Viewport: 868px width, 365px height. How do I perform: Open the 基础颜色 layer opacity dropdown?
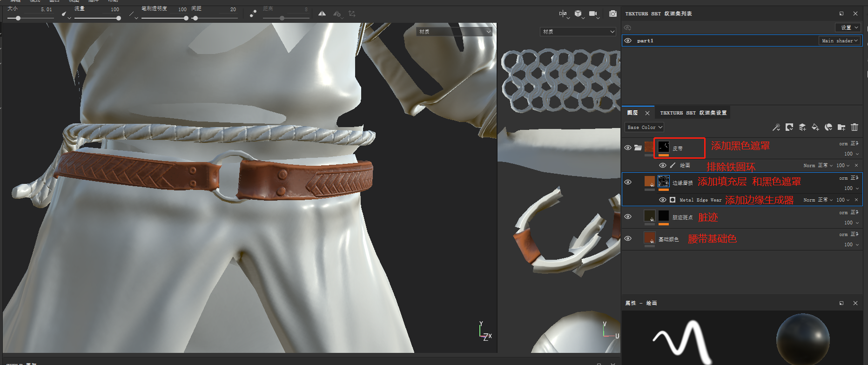click(x=852, y=244)
